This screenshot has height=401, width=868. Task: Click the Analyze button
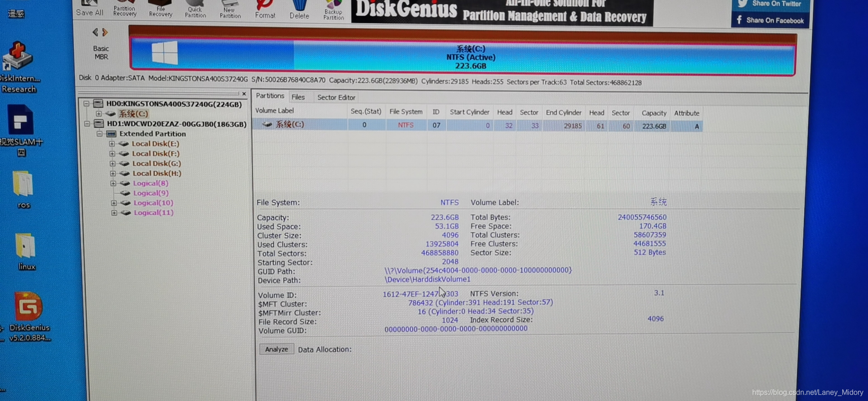coord(276,349)
